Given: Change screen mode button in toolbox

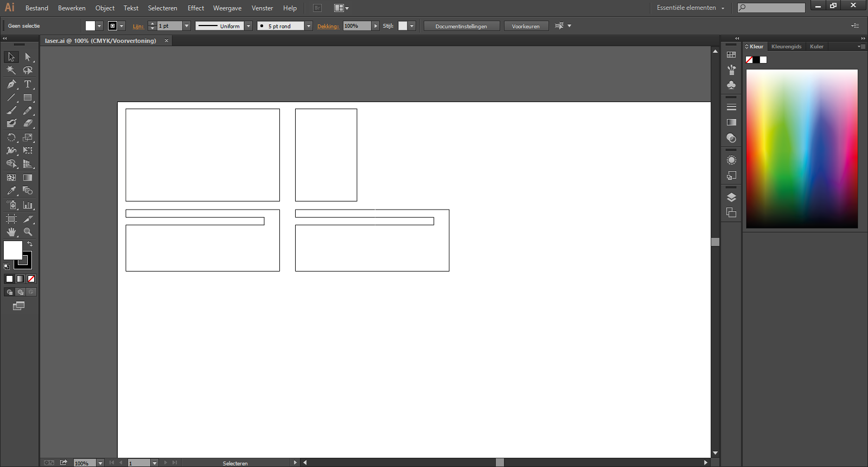Looking at the screenshot, I should pyautogui.click(x=19, y=306).
